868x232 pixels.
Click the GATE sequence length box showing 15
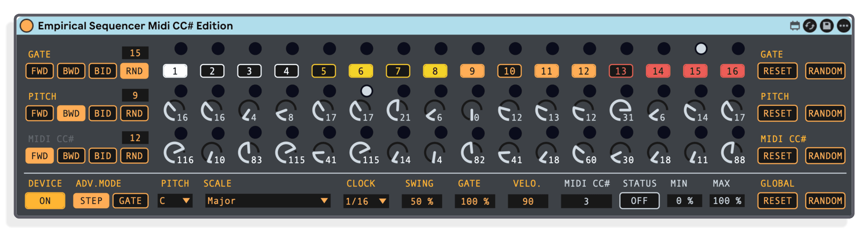[x=135, y=53]
